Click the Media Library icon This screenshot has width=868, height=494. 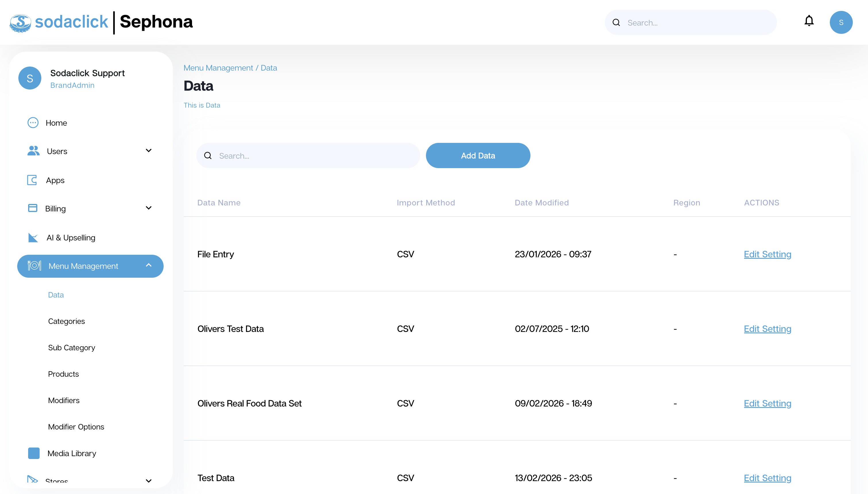[34, 453]
